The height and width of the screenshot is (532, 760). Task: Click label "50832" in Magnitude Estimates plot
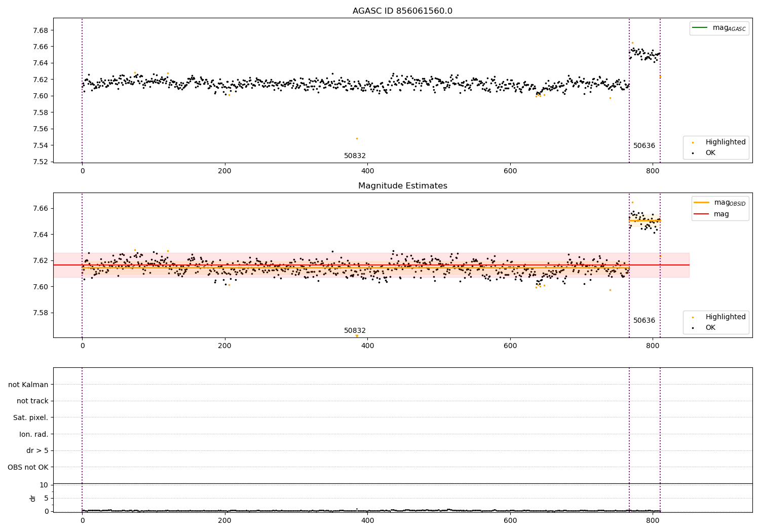pyautogui.click(x=355, y=330)
